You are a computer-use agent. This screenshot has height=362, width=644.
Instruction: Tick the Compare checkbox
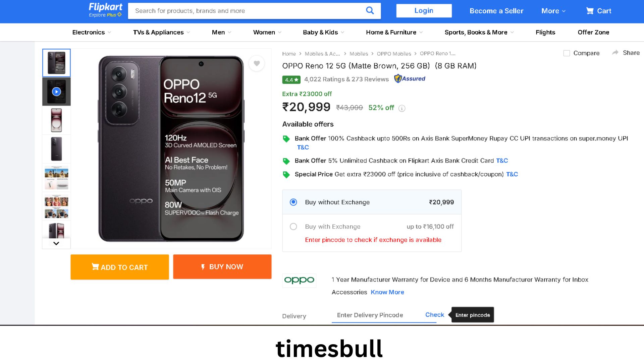point(567,53)
